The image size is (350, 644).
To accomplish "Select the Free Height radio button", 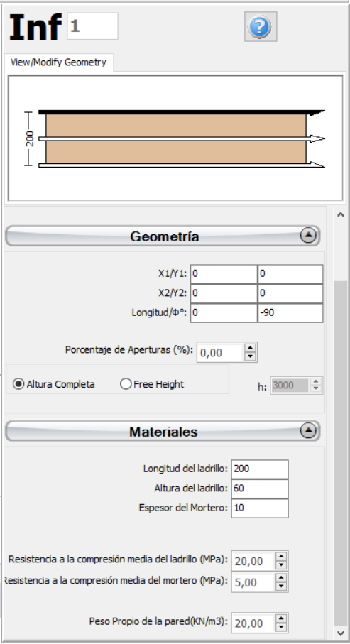I will click(126, 384).
